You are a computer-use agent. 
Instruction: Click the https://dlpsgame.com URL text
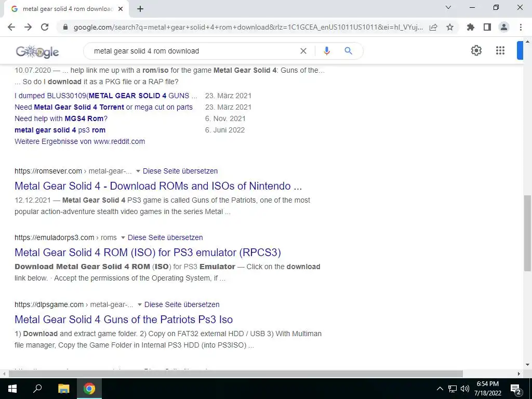(x=49, y=304)
